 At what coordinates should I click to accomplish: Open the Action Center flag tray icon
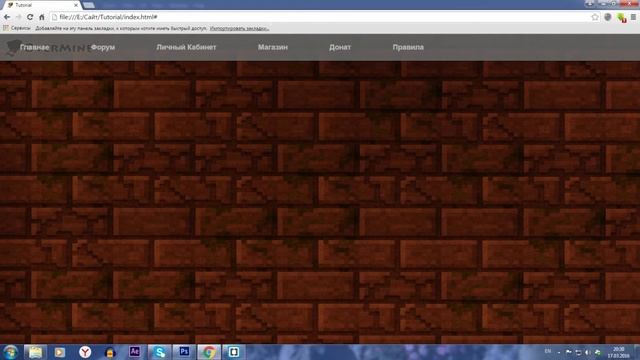click(x=569, y=352)
